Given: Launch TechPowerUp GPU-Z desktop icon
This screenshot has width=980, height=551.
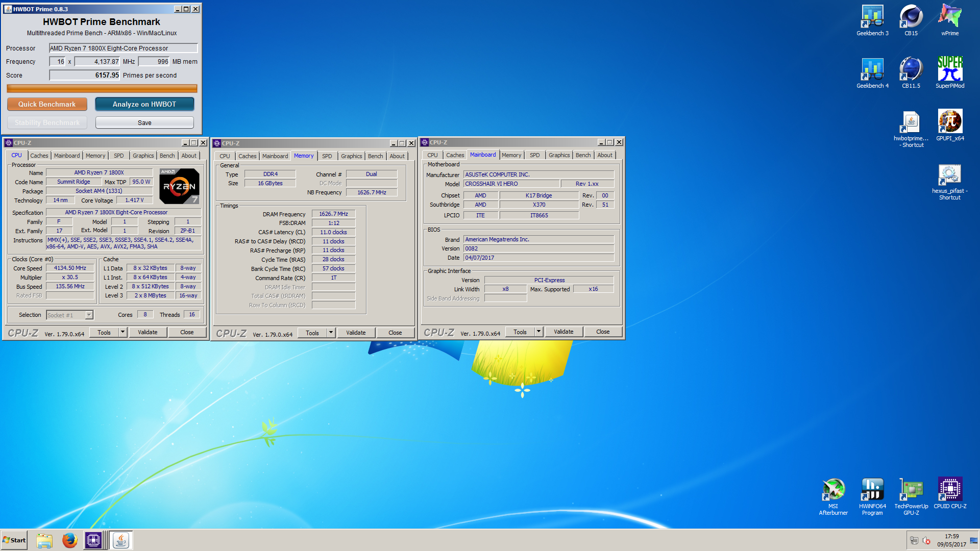Looking at the screenshot, I should point(911,497).
